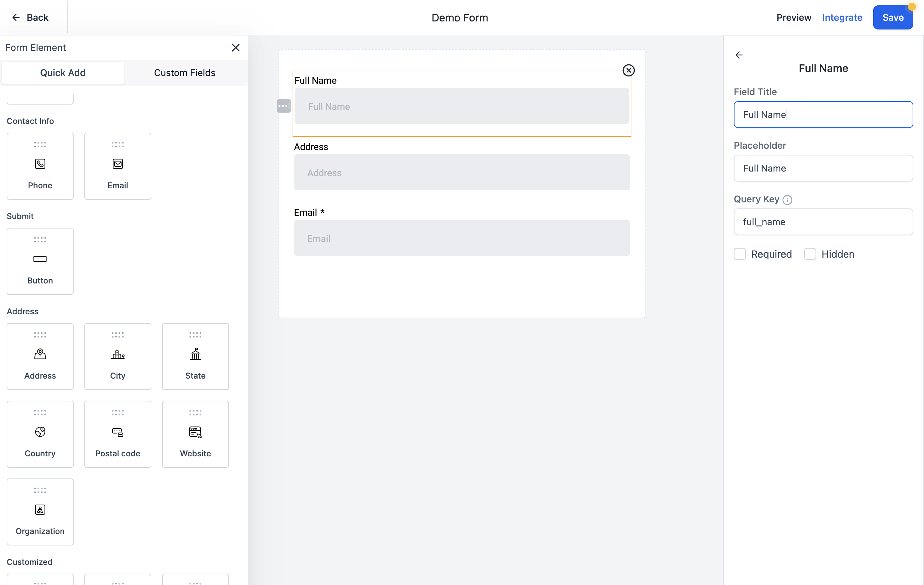The height and width of the screenshot is (585, 924).
Task: Click the Customized section heading
Action: (x=29, y=562)
